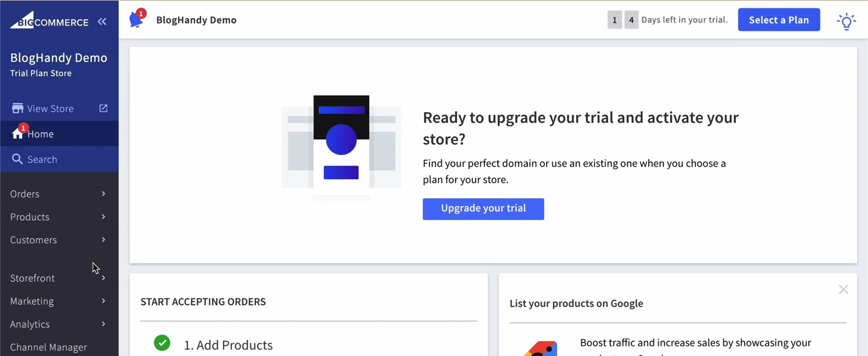Click the View Store storefront icon
This screenshot has width=868, height=356.
tap(18, 108)
